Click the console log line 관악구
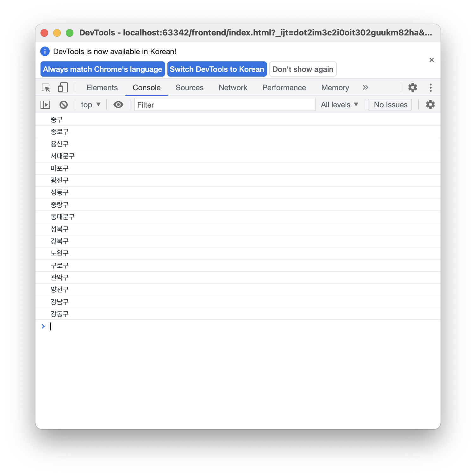 tap(238, 278)
